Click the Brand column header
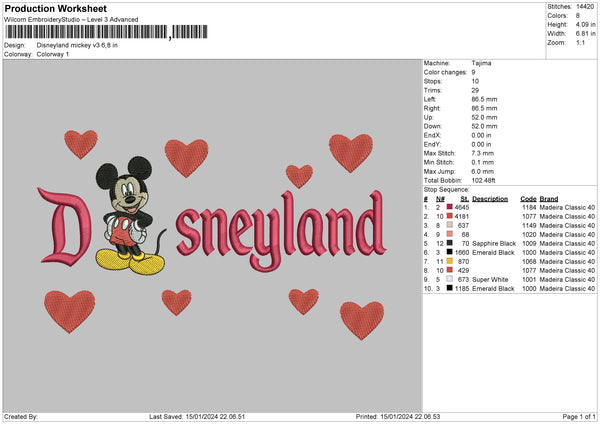Screen dimensions: 600x424 [x=549, y=199]
